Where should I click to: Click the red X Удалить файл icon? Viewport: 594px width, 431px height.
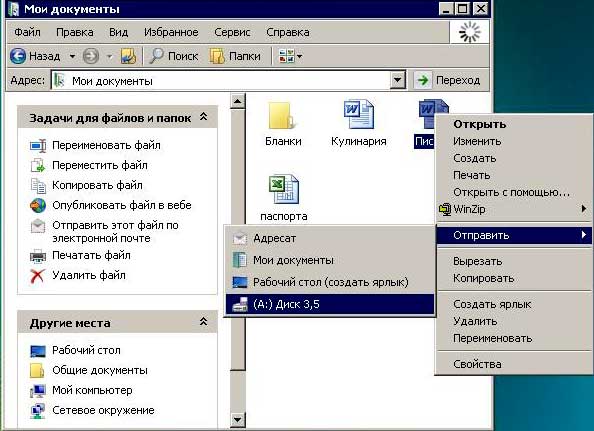pyautogui.click(x=37, y=276)
